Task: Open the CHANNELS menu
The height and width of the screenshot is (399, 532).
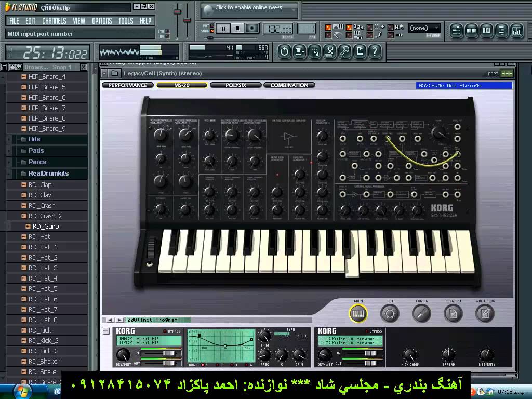Action: pyautogui.click(x=54, y=21)
